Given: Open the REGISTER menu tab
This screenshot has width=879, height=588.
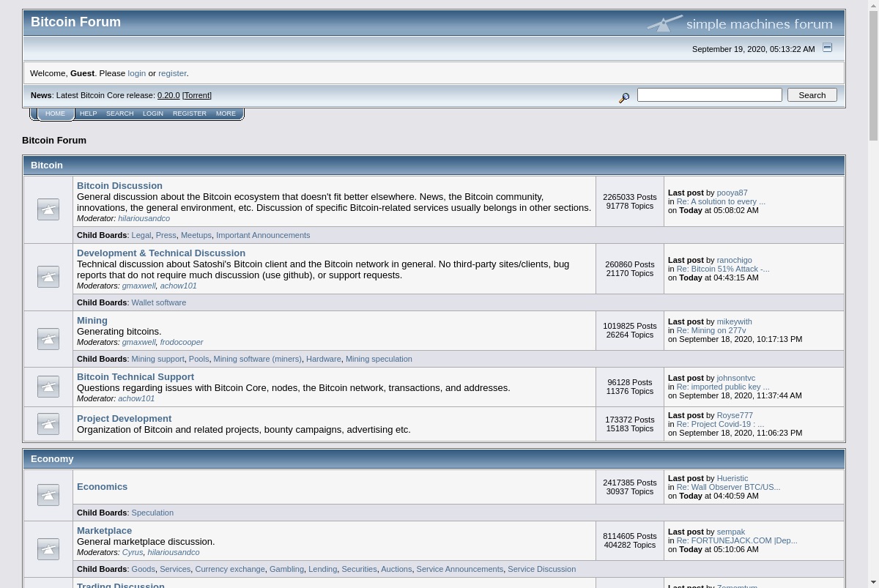Looking at the screenshot, I should [190, 114].
